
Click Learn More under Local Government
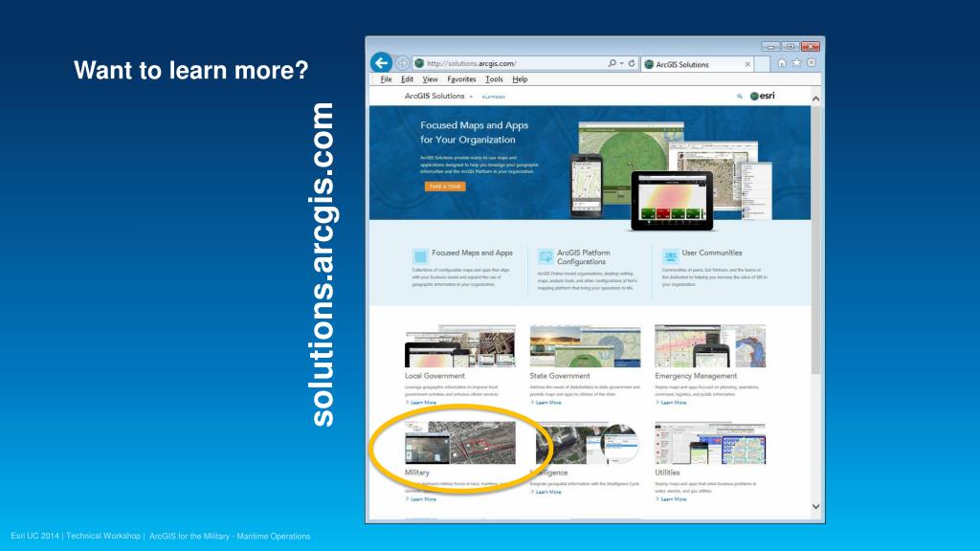click(x=421, y=403)
